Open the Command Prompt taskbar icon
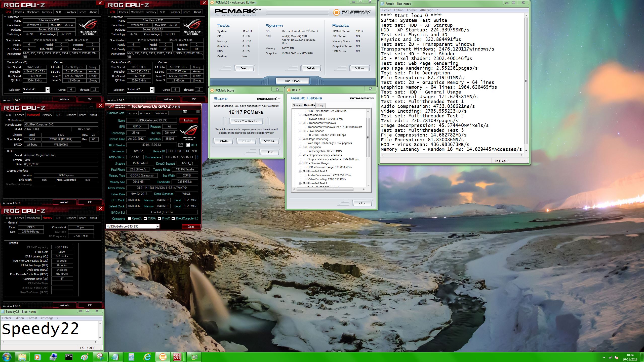This screenshot has height=362, width=644. point(69,357)
